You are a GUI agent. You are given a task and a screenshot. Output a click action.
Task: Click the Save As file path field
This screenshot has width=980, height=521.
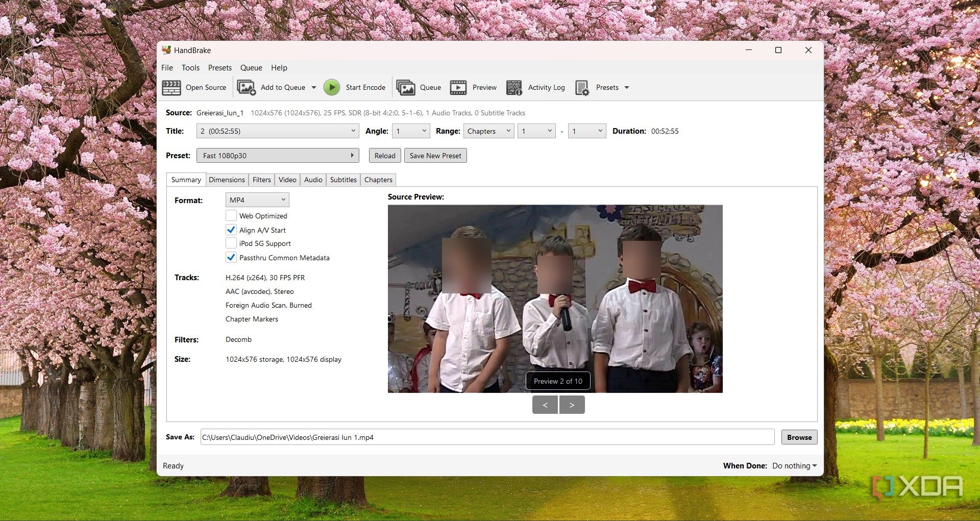[487, 437]
